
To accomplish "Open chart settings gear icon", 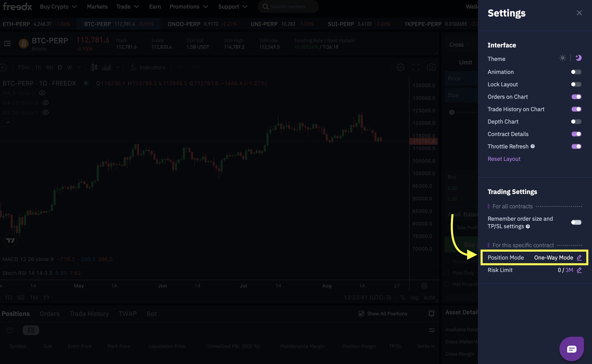I will pos(401,67).
